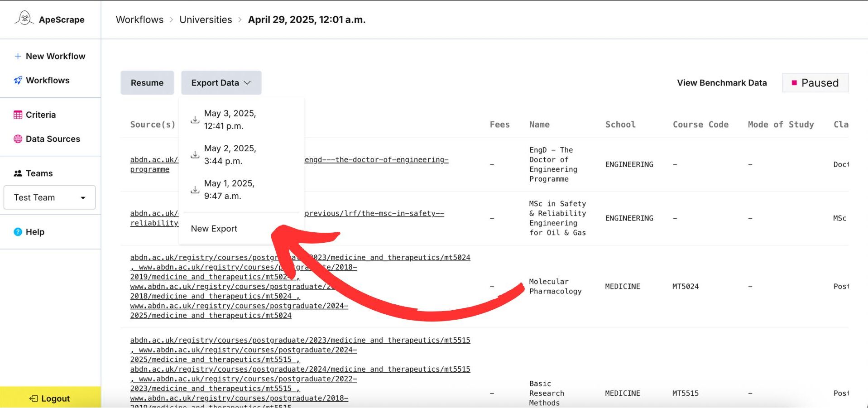This screenshot has height=408, width=868.
Task: Click the plus icon beside New Workflow
Action: point(18,56)
